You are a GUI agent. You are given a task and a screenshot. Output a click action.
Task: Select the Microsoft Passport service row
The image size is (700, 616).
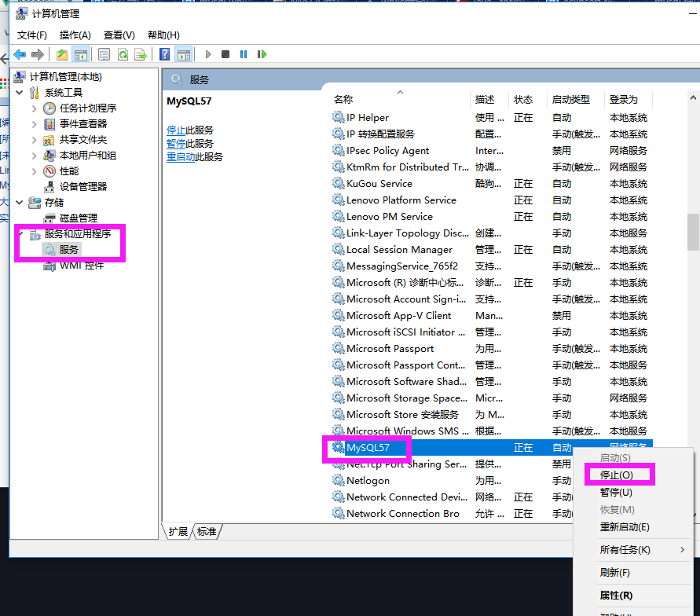coord(491,349)
